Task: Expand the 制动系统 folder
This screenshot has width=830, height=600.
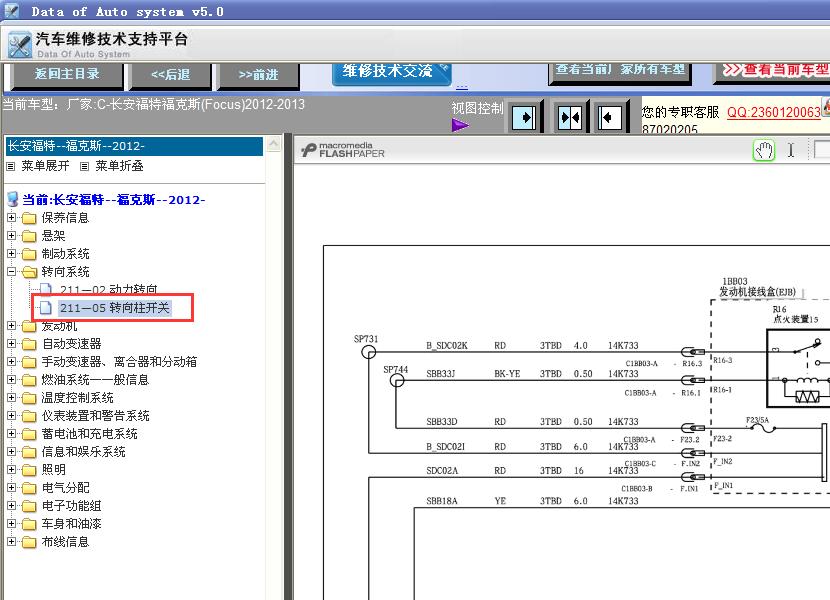Action: pos(12,253)
